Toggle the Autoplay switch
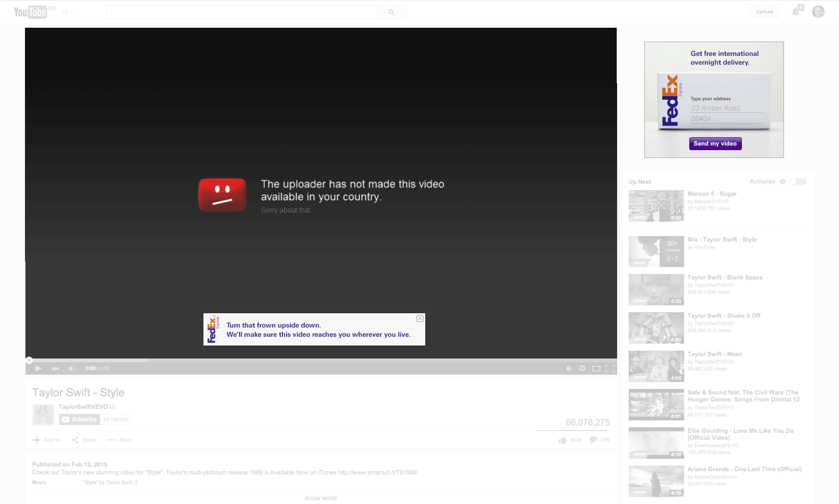The height and width of the screenshot is (504, 839). [798, 182]
